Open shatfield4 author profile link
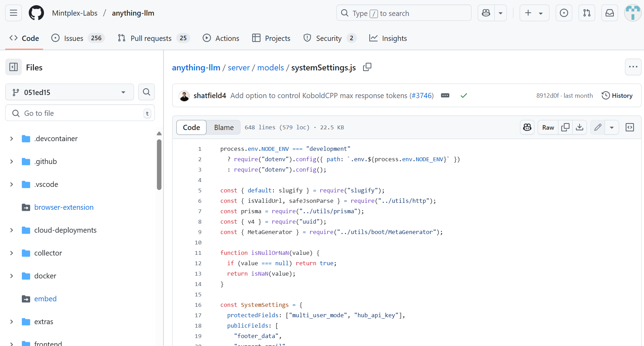 (x=210, y=96)
